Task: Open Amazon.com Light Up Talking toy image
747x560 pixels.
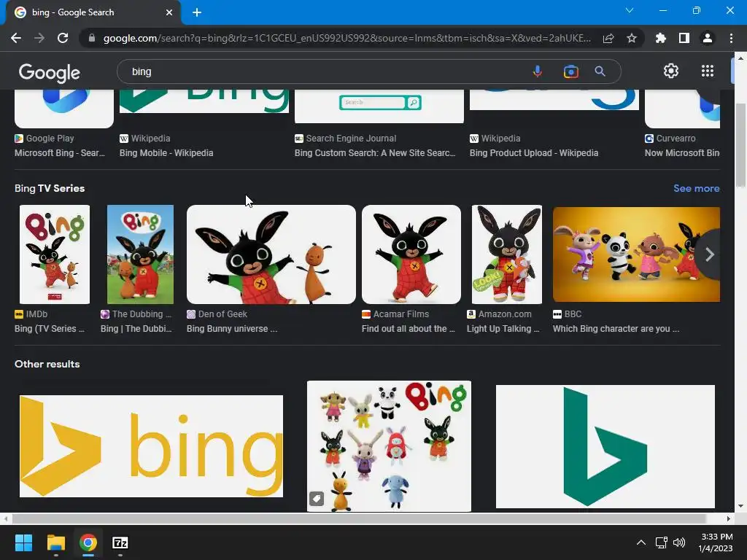Action: tap(507, 254)
